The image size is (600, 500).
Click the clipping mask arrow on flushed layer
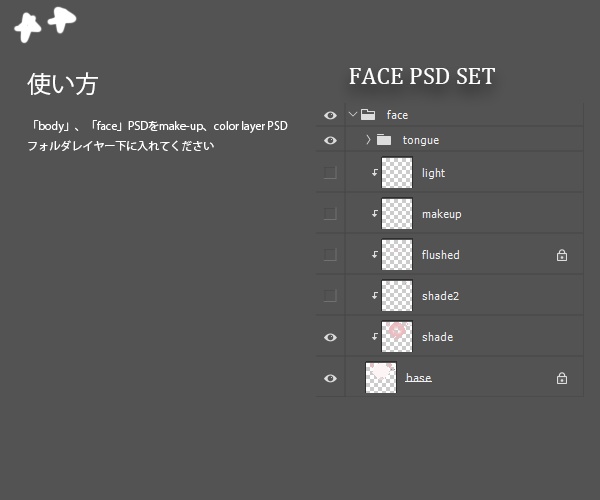tap(374, 255)
